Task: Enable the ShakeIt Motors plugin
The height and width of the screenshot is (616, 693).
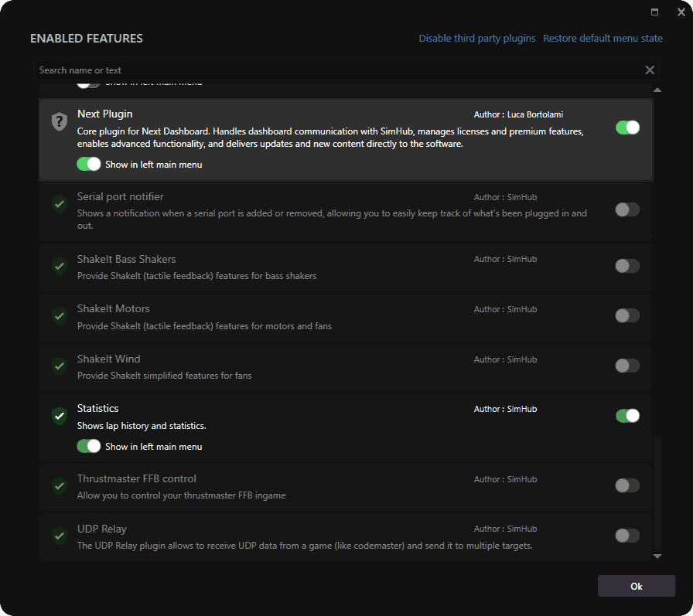Action: [627, 315]
